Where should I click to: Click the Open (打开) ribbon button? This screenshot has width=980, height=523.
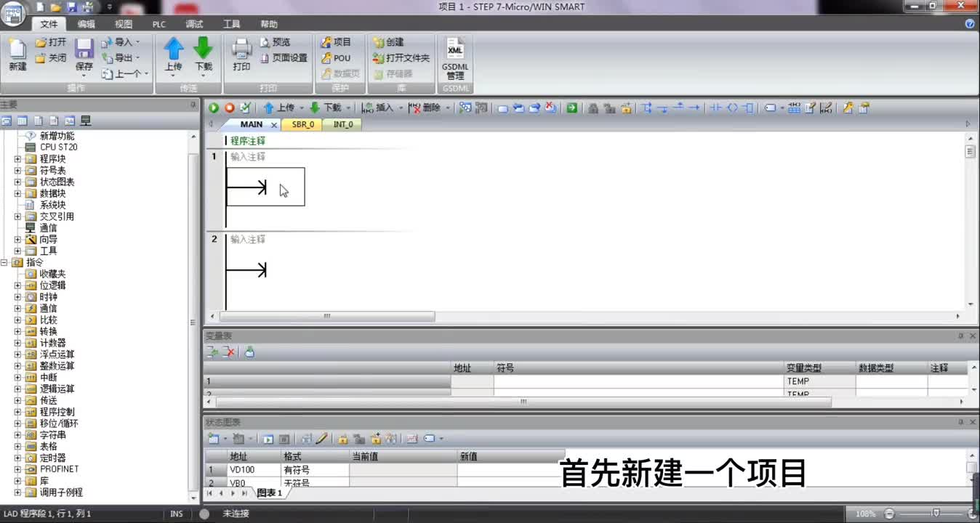pos(51,42)
